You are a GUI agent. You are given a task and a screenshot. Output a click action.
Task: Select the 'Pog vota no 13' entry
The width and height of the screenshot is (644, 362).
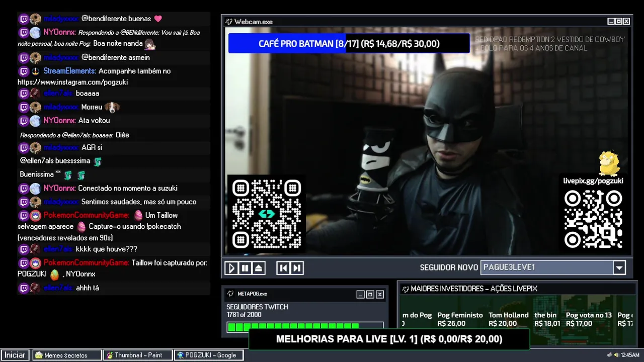pyautogui.click(x=589, y=319)
